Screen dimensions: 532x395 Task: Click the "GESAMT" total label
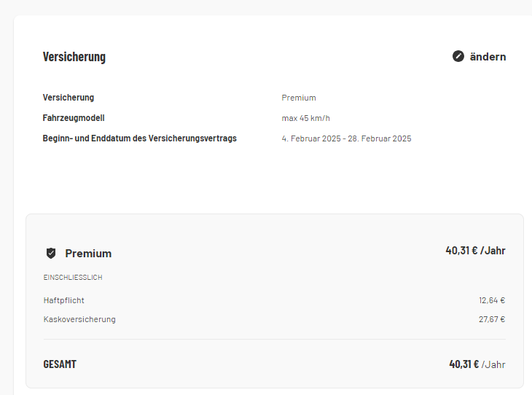pos(60,364)
